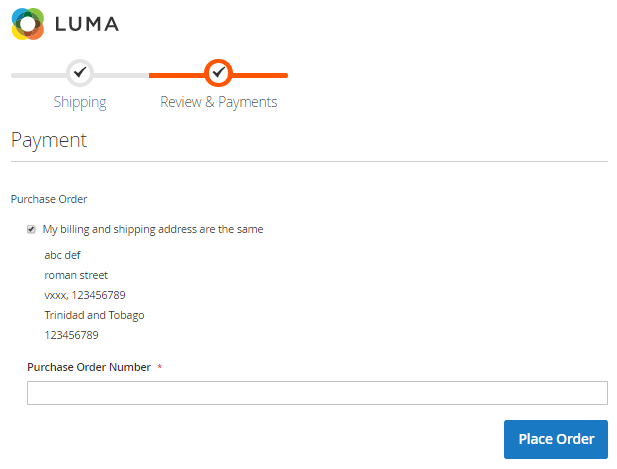
Task: Click the Payment section heading
Action: (x=49, y=140)
